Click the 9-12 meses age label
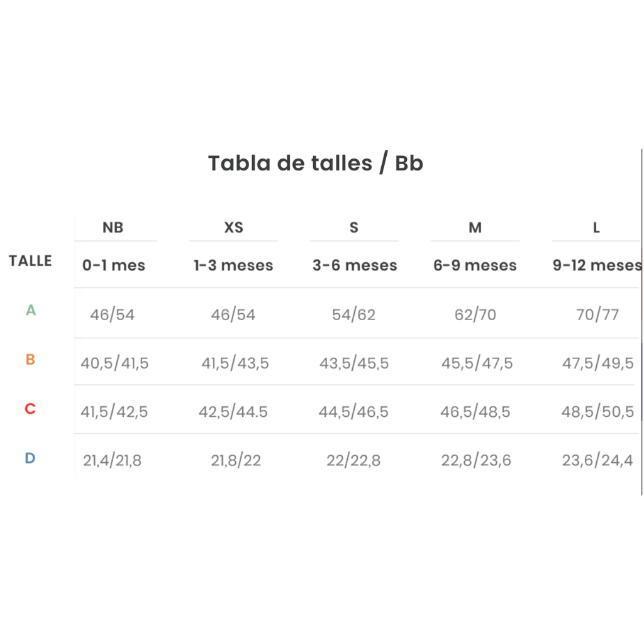The height and width of the screenshot is (644, 644). tap(597, 265)
